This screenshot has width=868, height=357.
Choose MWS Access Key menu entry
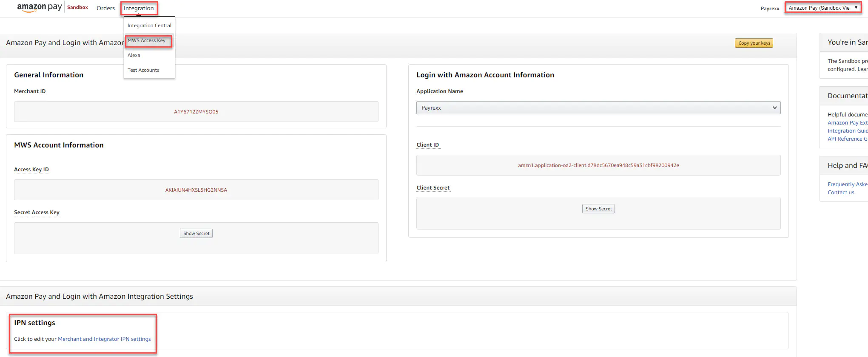coord(147,40)
